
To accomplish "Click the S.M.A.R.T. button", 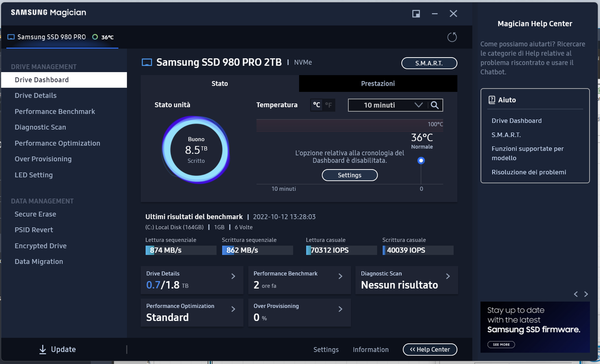I will (x=429, y=63).
